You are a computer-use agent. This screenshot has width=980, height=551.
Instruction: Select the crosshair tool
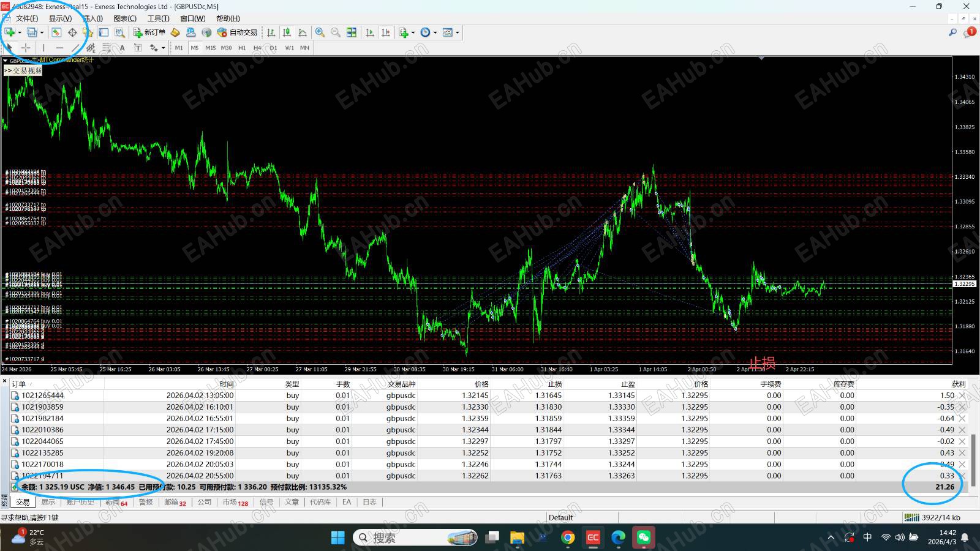coord(26,48)
